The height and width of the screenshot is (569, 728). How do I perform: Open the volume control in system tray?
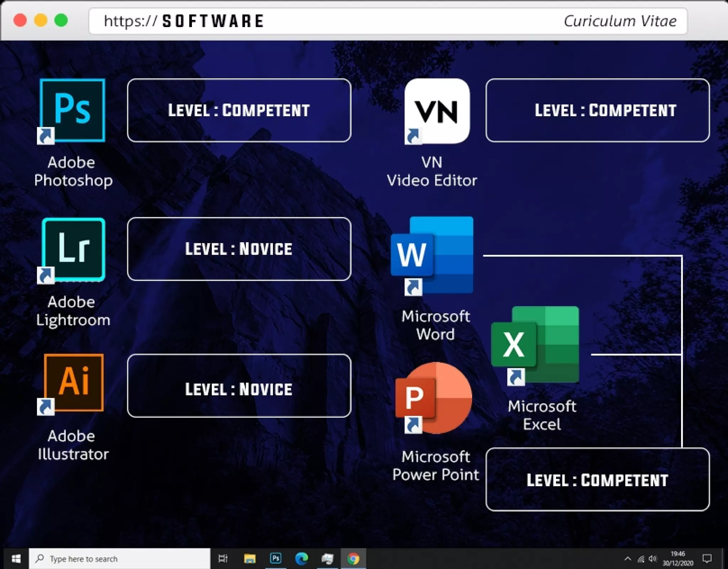(x=653, y=559)
